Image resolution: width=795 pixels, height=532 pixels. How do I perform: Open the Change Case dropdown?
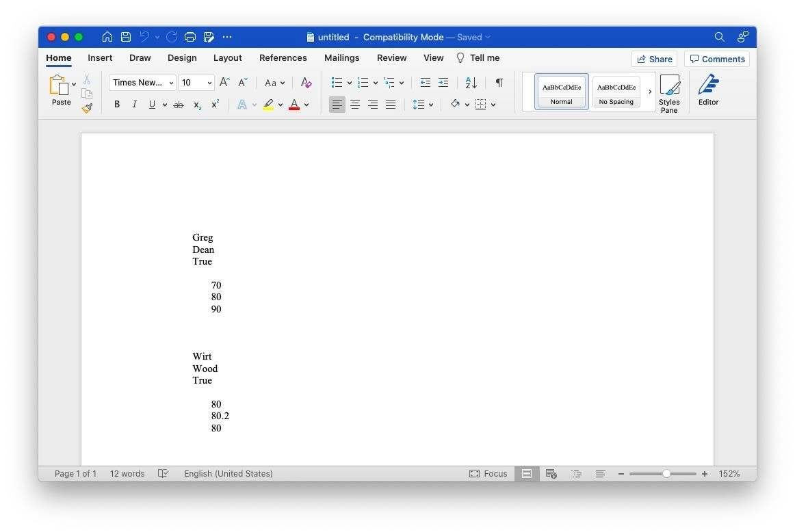click(x=275, y=83)
